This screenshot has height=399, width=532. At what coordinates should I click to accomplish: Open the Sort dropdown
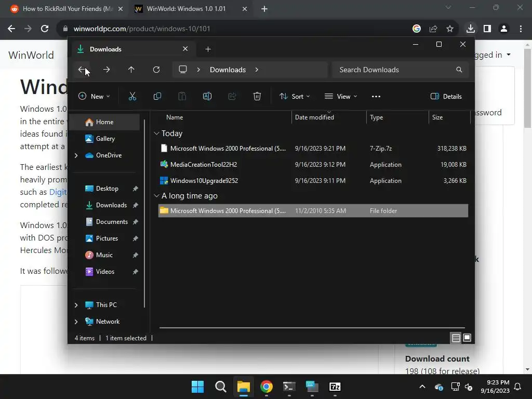[x=294, y=96]
